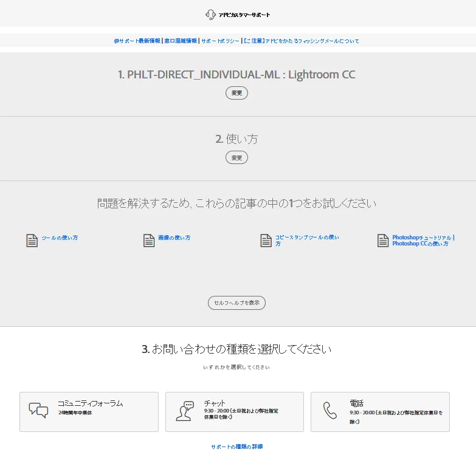The width and height of the screenshot is (476, 452).
Task: Select the 電話 contact option
Action: point(380,412)
